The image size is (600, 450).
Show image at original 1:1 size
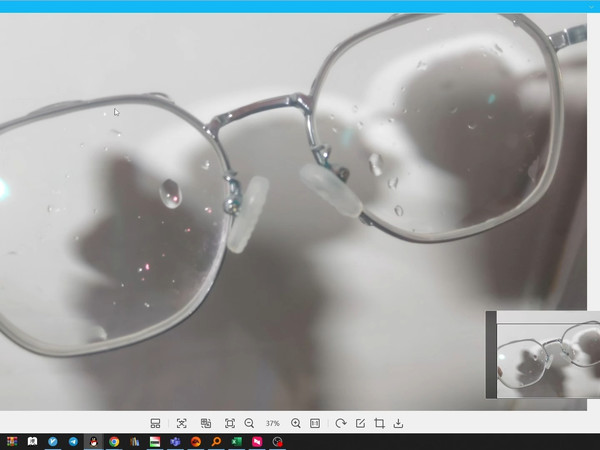(315, 424)
